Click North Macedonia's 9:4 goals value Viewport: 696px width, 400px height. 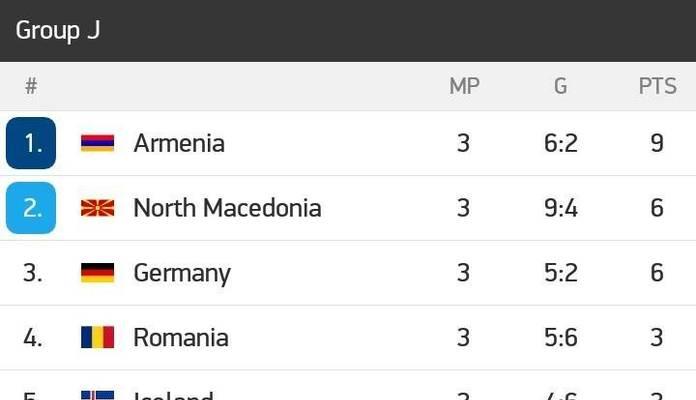(x=561, y=208)
